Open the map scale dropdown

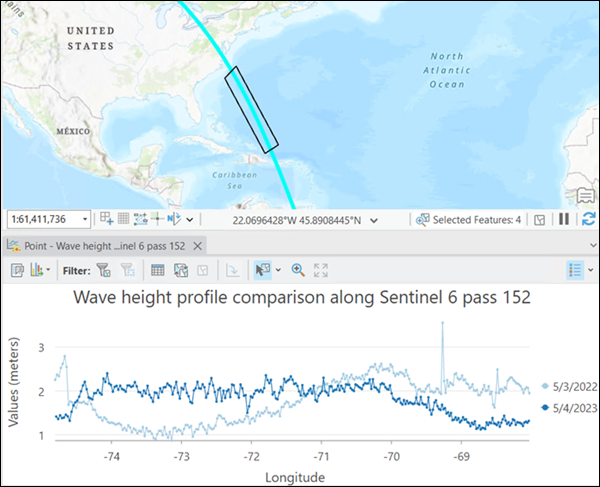click(x=84, y=219)
